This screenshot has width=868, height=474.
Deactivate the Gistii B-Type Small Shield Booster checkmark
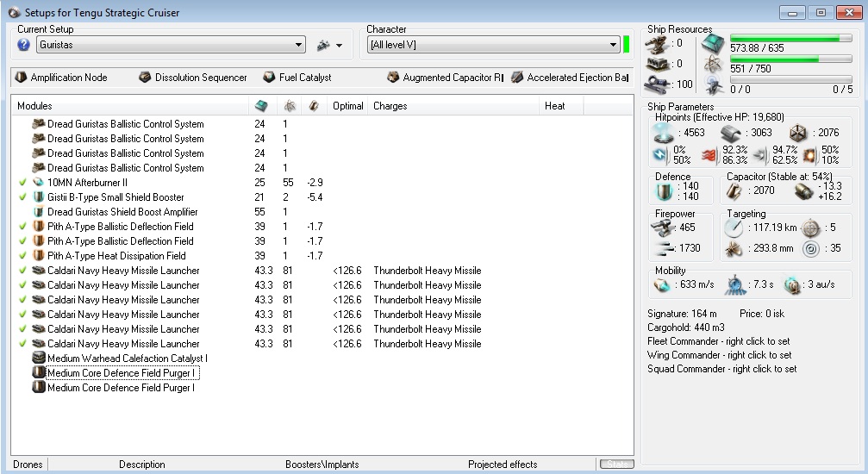pos(22,197)
